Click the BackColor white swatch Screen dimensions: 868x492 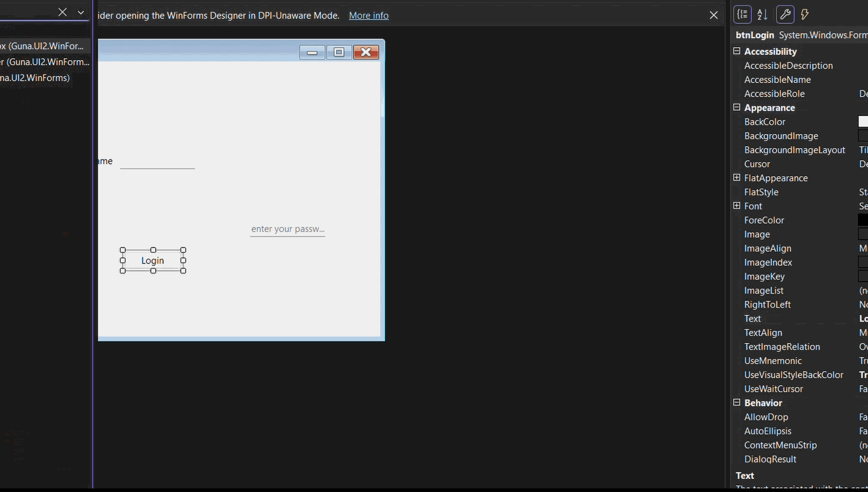[x=863, y=122]
